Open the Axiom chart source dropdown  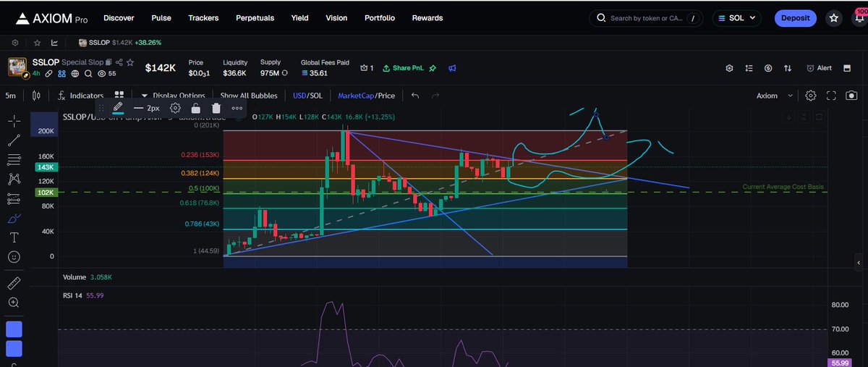[x=775, y=96]
